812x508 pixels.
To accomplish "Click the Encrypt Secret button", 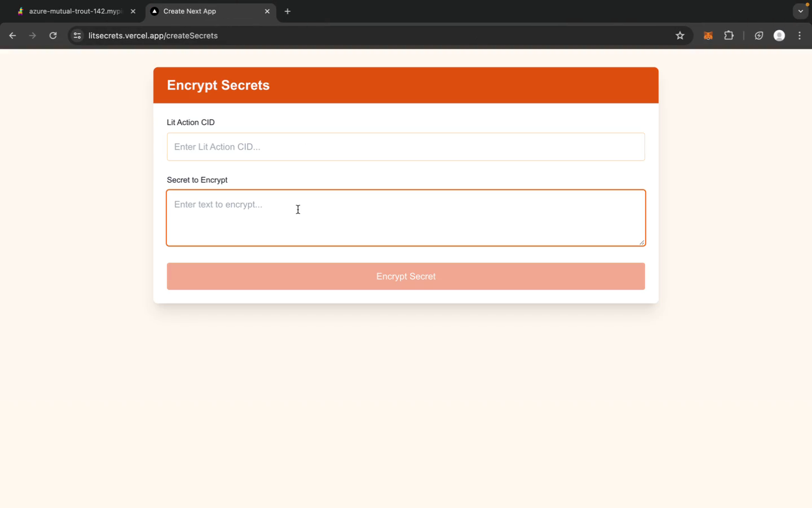I will point(406,276).
